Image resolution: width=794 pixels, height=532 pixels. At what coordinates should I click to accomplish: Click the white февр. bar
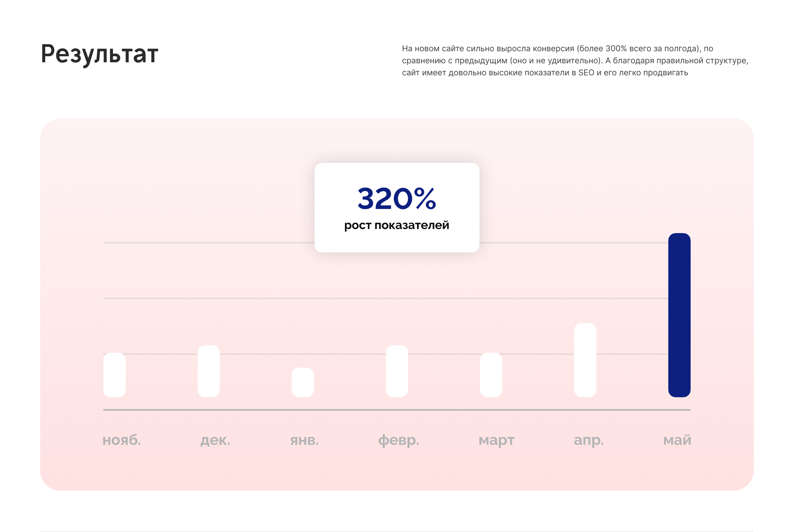point(397,371)
